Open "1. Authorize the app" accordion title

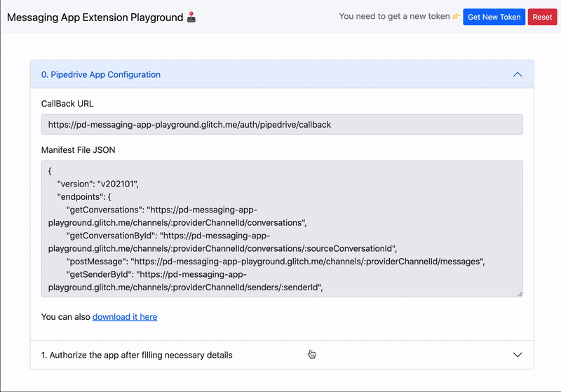137,355
